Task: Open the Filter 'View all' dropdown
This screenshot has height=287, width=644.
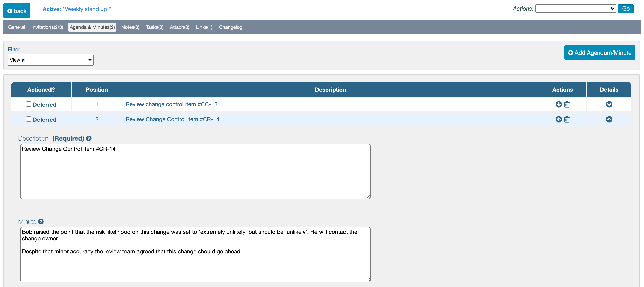Action: [50, 60]
